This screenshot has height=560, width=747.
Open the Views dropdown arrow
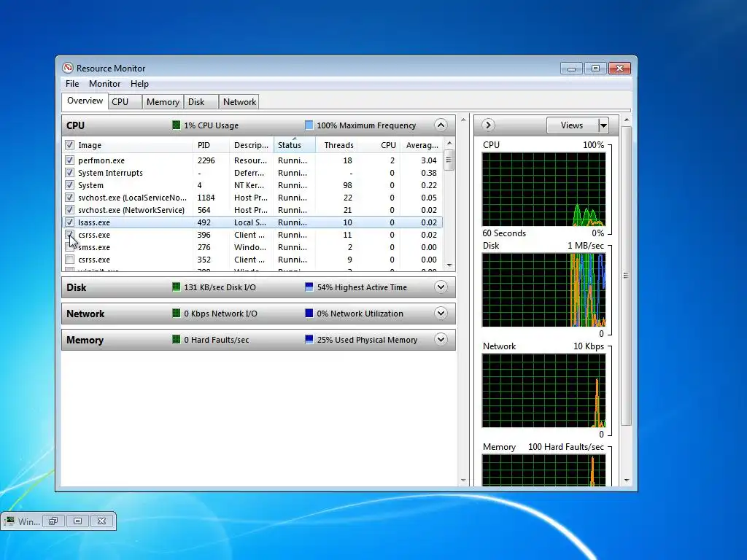click(603, 125)
